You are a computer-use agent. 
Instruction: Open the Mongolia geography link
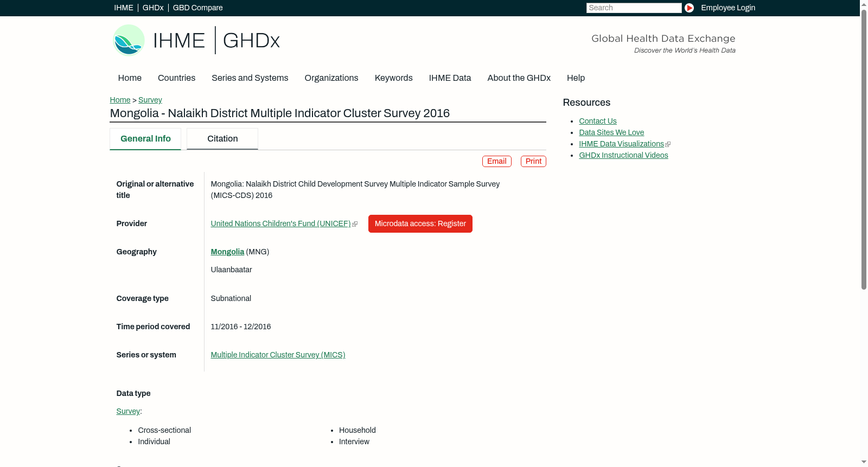tap(227, 252)
